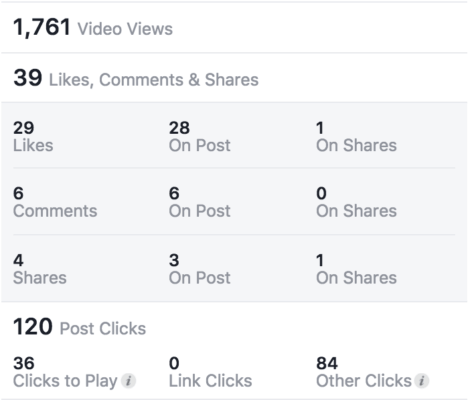Click the Video Views label text

pos(125,29)
